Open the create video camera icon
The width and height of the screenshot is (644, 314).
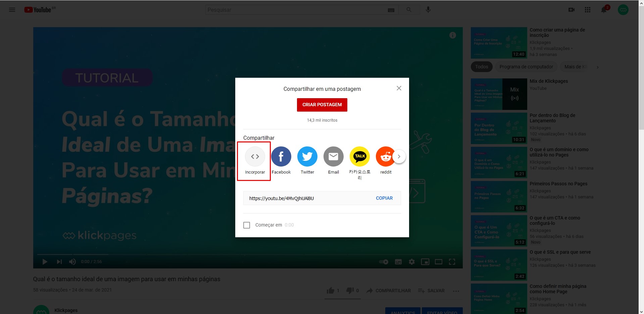point(572,10)
